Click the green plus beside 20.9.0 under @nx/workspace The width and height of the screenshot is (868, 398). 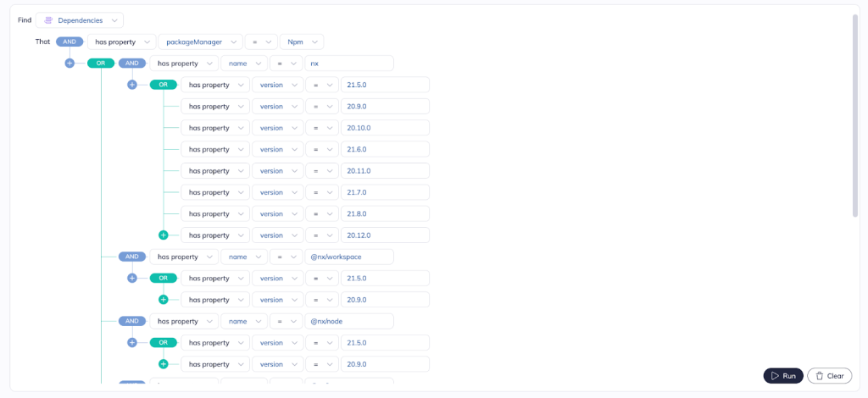pyautogui.click(x=164, y=300)
